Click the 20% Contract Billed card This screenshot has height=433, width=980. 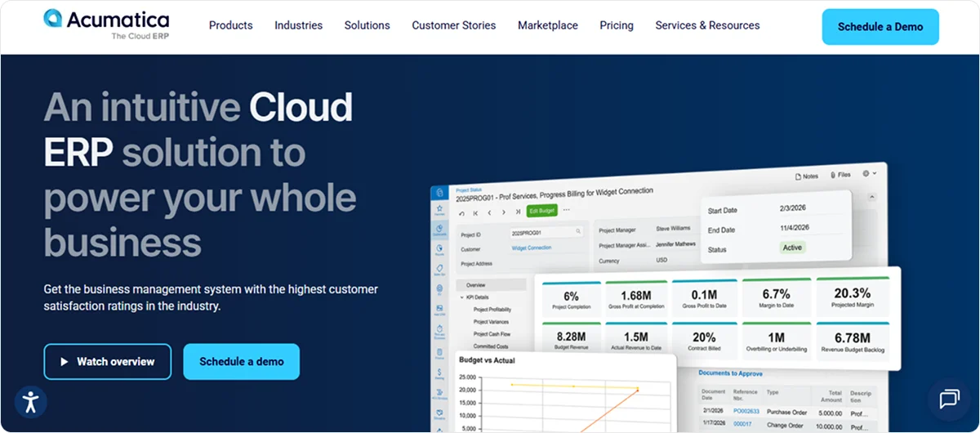coord(705,339)
